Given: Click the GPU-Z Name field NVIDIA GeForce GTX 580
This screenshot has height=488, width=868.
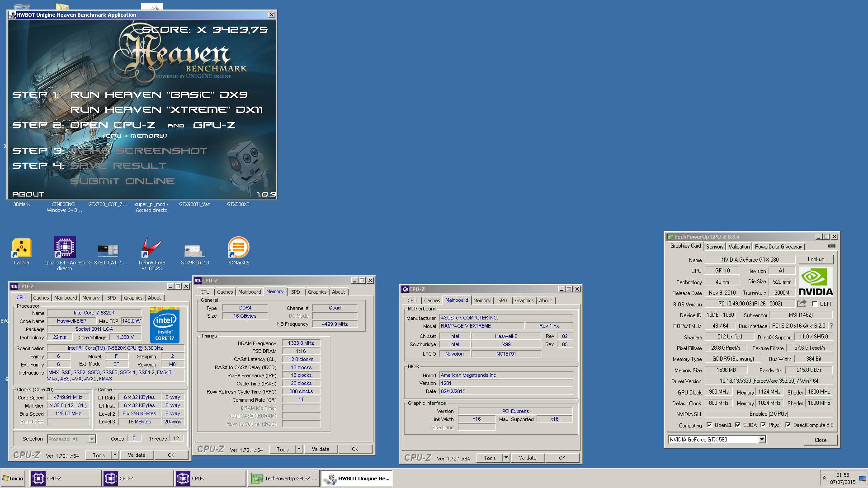Looking at the screenshot, I should pyautogui.click(x=750, y=260).
